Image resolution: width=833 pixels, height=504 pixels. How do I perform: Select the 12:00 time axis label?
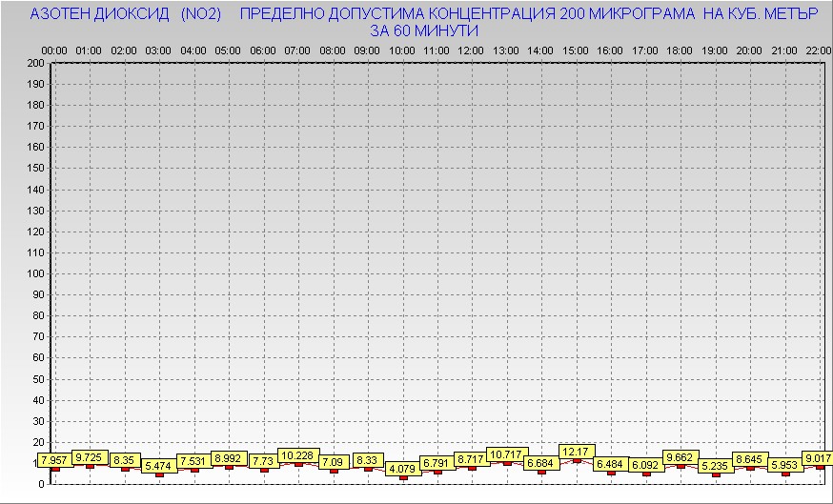471,51
